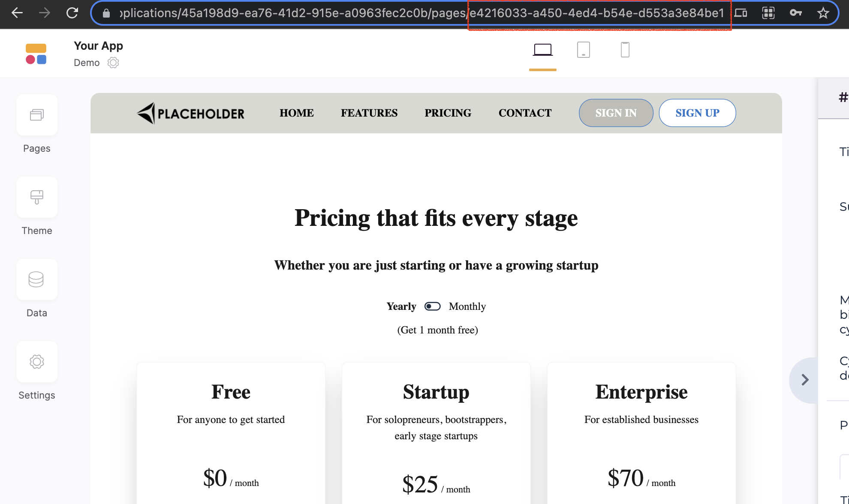849x504 pixels.
Task: Open the Demo environment settings gear
Action: (x=113, y=63)
